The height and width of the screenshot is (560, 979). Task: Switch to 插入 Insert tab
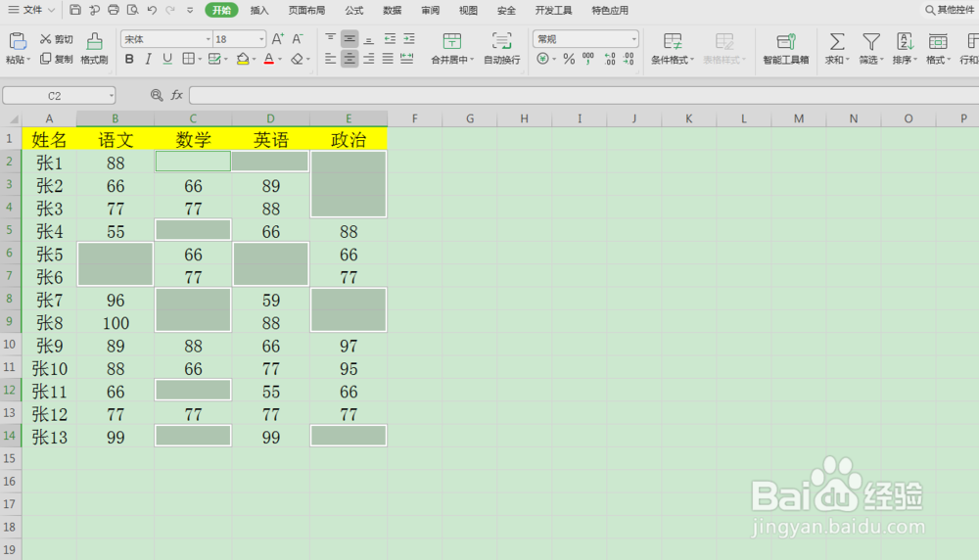tap(259, 10)
